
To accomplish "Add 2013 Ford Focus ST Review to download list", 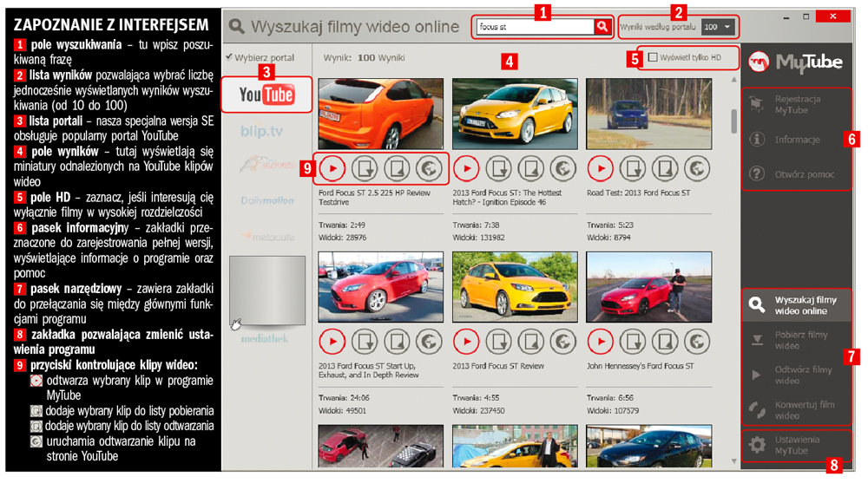I will [497, 342].
